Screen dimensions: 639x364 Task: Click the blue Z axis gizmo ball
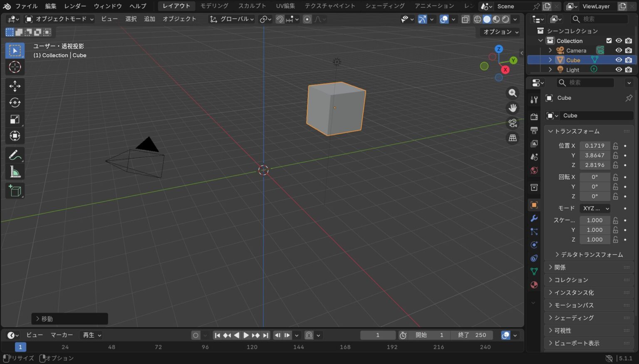coord(499,49)
